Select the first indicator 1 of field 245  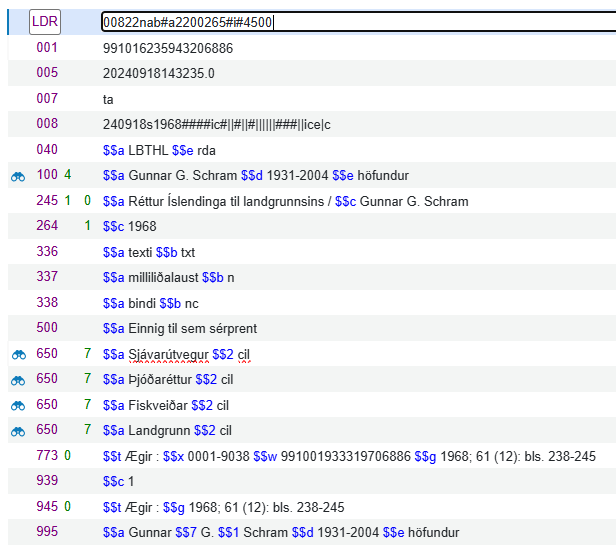tap(68, 201)
